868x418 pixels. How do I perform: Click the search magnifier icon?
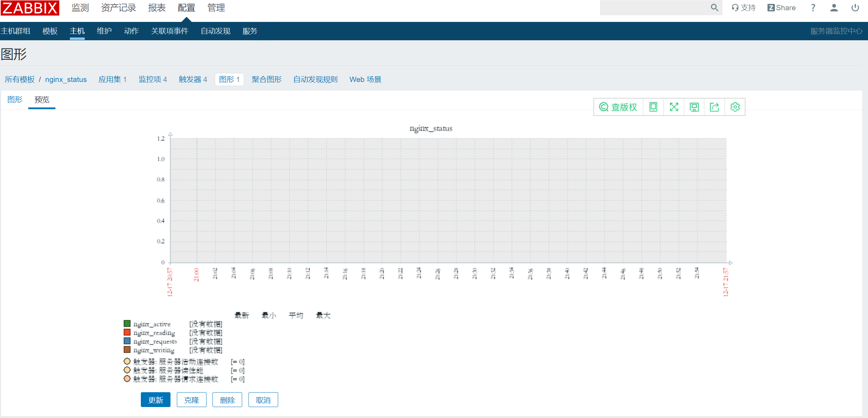[x=714, y=7]
